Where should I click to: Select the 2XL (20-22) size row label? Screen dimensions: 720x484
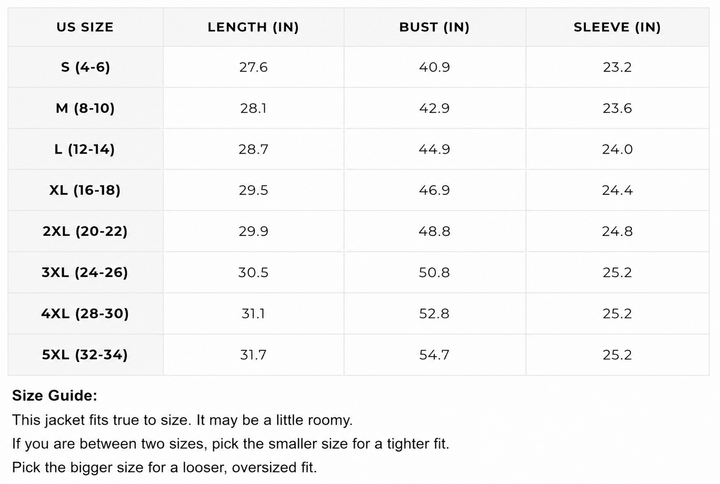(85, 231)
